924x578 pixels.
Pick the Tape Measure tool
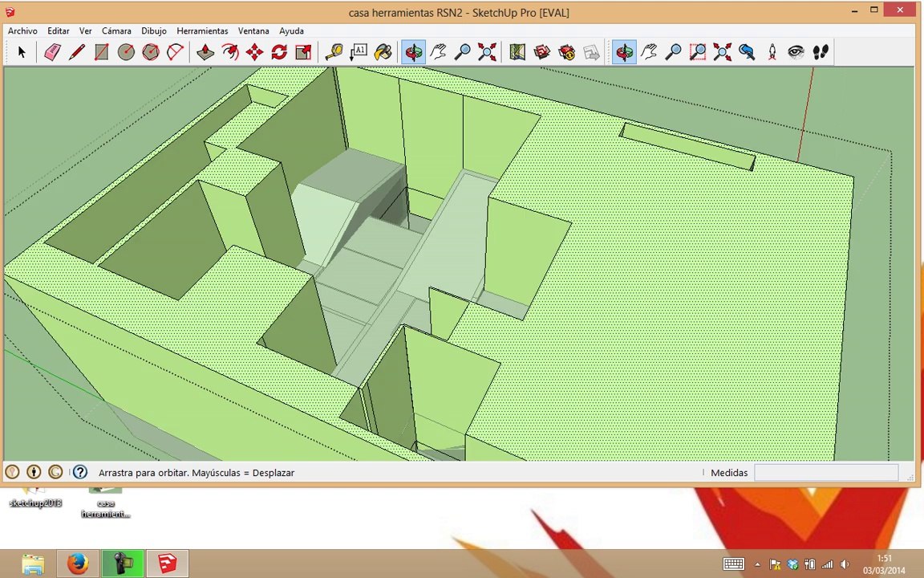click(334, 52)
